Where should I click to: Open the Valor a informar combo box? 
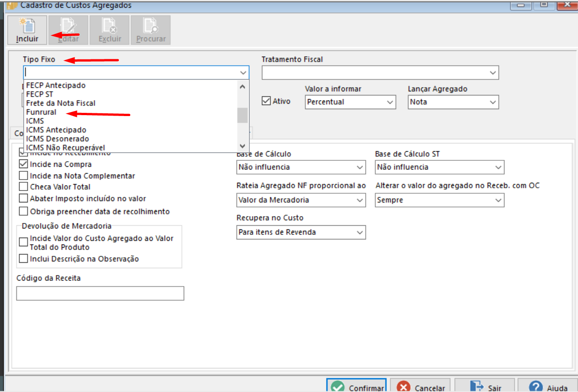pos(390,102)
